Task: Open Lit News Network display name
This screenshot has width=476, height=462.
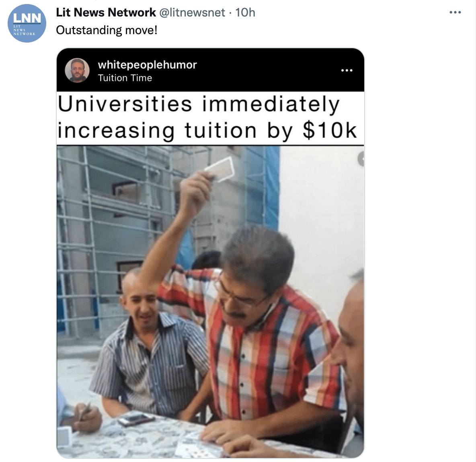Action: point(106,12)
